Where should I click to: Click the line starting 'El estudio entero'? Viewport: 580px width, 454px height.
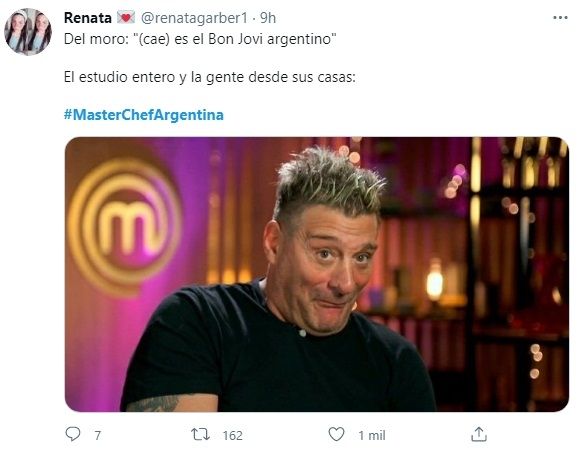pos(210,77)
